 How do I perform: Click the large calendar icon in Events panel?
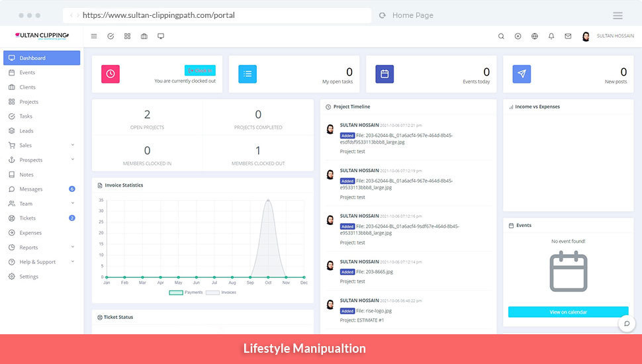569,271
